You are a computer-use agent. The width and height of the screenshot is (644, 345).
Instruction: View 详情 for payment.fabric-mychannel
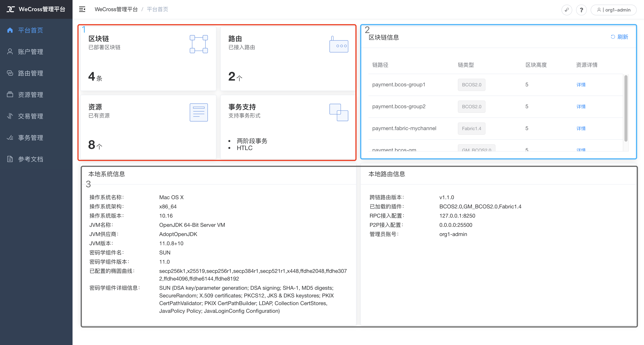(x=581, y=129)
